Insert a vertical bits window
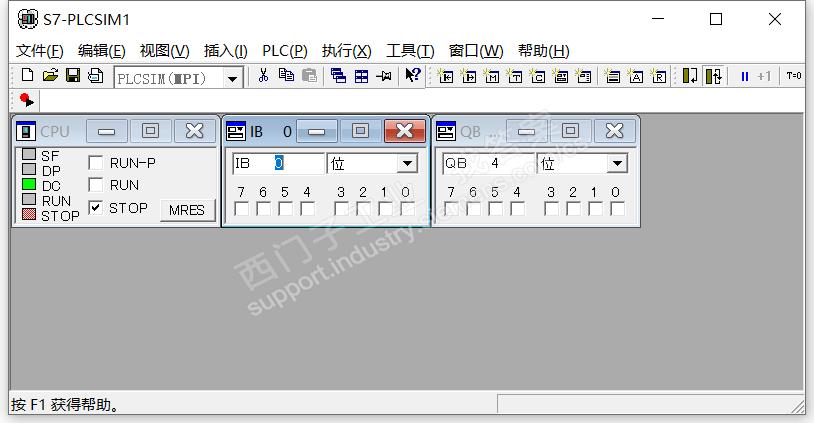The image size is (814, 423). pos(584,77)
